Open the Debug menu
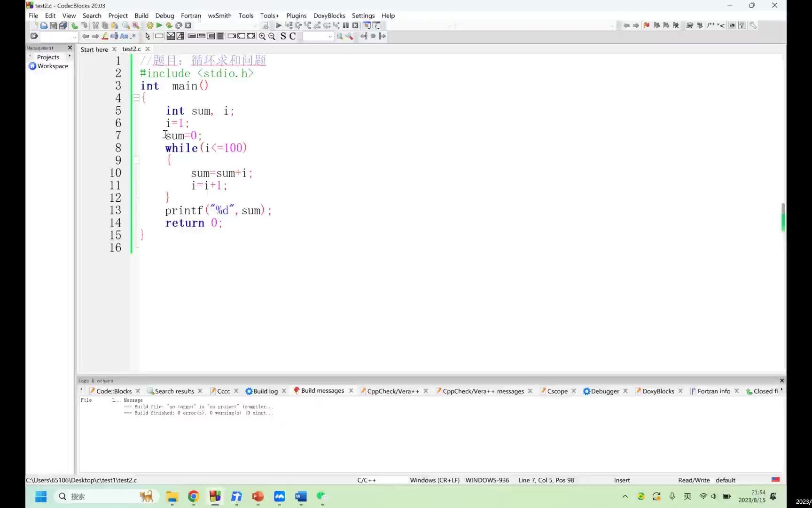The width and height of the screenshot is (812, 508). point(164,16)
